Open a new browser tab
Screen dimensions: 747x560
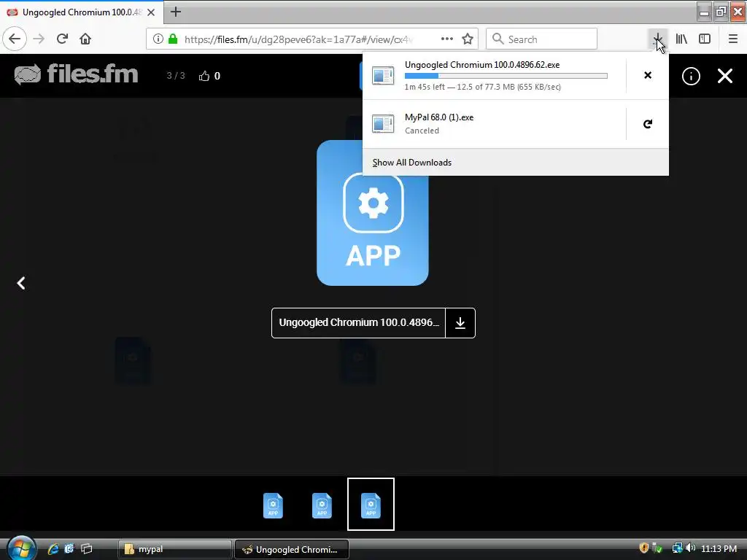(x=176, y=12)
